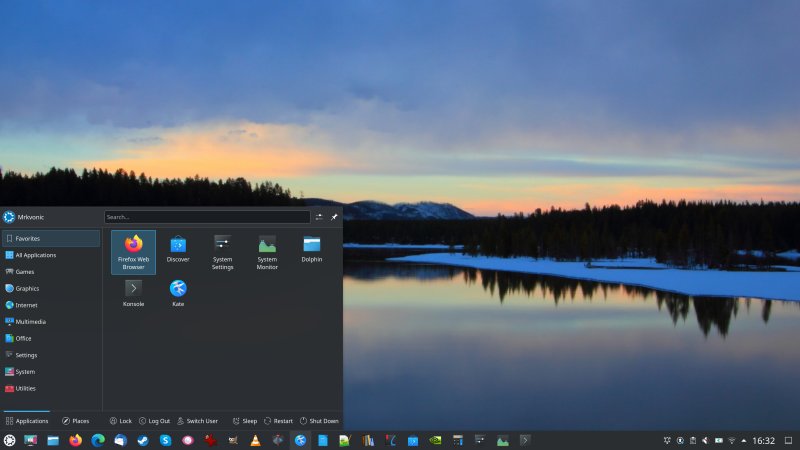Image resolution: width=800 pixels, height=450 pixels.
Task: Open GIMP from the taskbar
Action: 233,440
